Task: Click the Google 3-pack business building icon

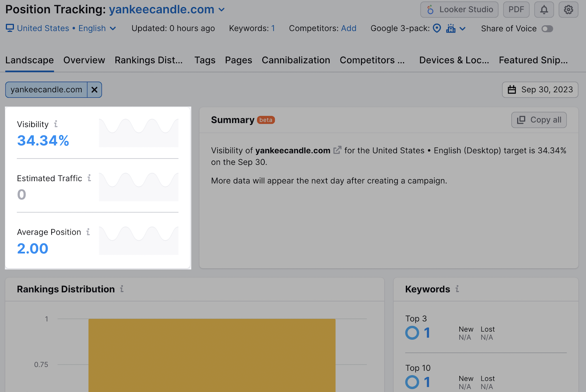Action: click(x=451, y=28)
